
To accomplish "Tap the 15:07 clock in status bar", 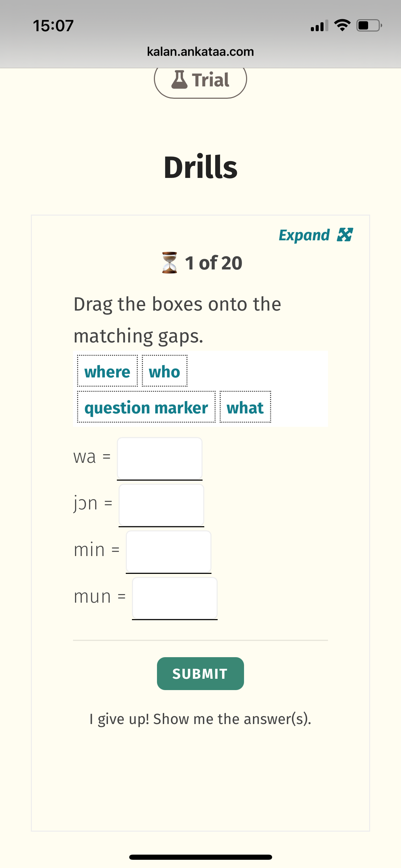I will pos(53,26).
